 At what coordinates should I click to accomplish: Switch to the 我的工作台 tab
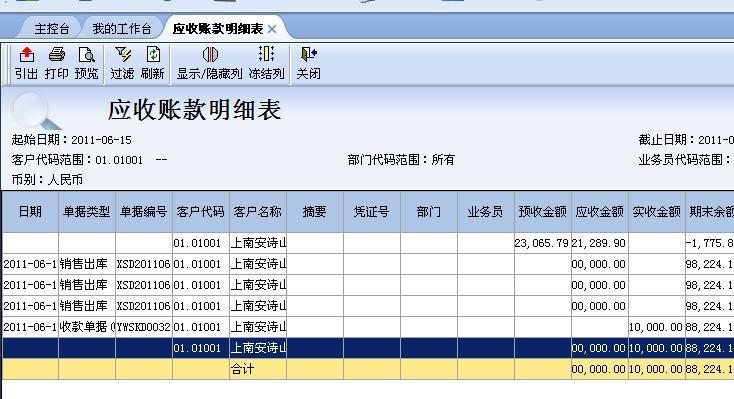point(122,29)
